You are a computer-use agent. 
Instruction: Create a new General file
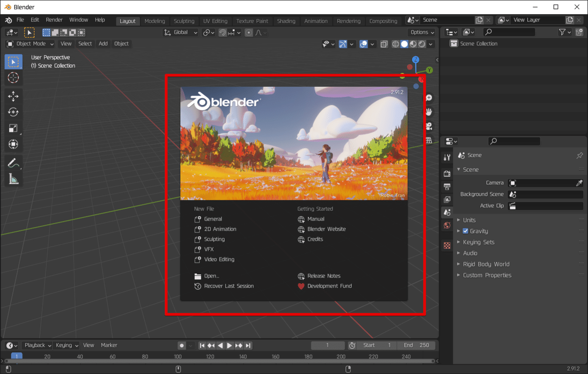(x=213, y=219)
